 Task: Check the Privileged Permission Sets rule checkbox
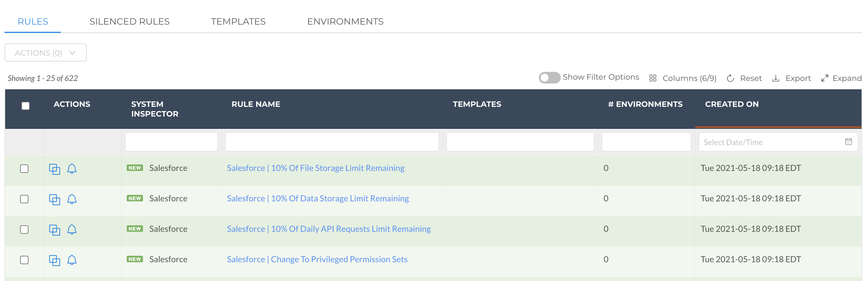tap(24, 260)
